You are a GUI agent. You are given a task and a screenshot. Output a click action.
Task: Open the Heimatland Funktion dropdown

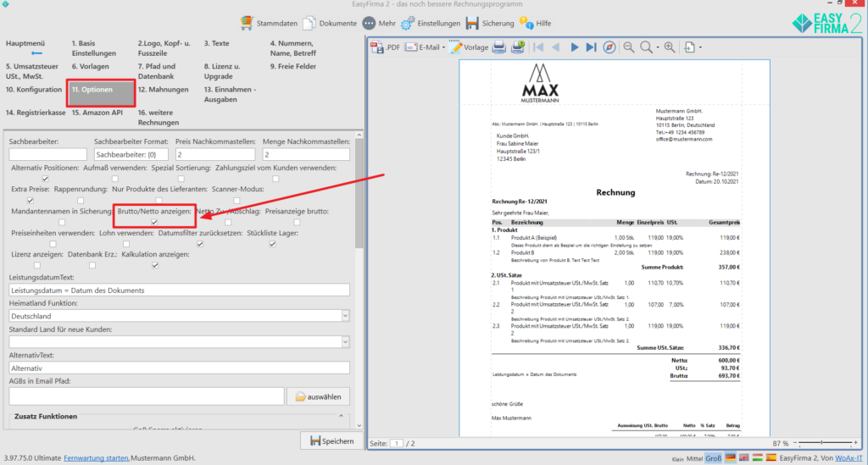(345, 316)
